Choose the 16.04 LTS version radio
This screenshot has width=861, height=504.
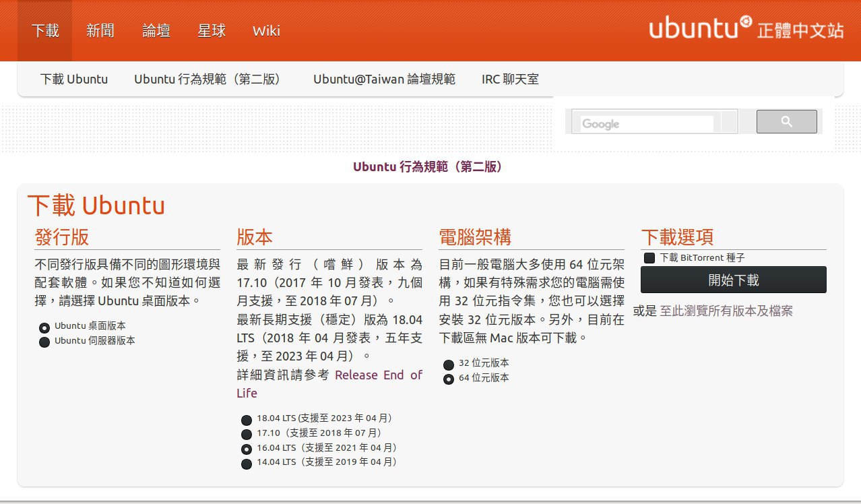point(247,449)
